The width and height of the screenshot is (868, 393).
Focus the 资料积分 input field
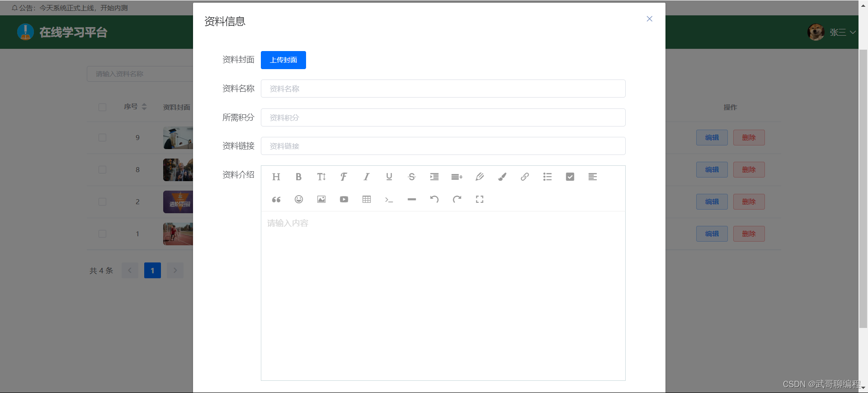443,117
